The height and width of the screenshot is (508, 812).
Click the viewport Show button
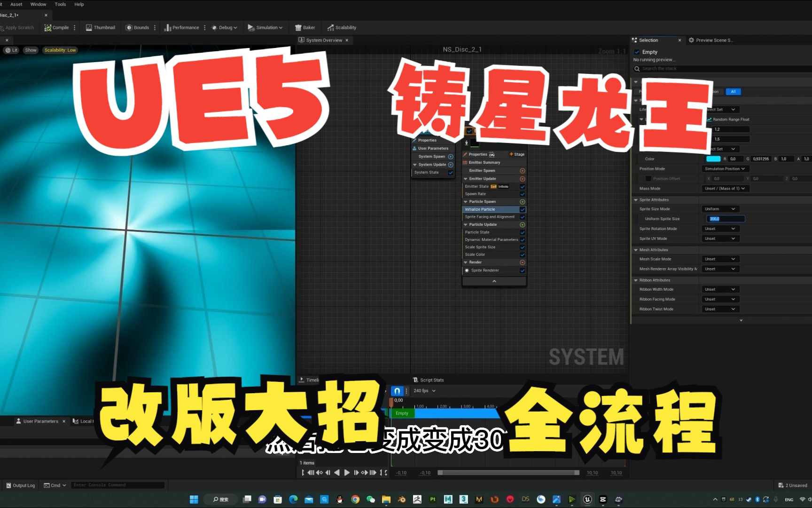coord(31,50)
